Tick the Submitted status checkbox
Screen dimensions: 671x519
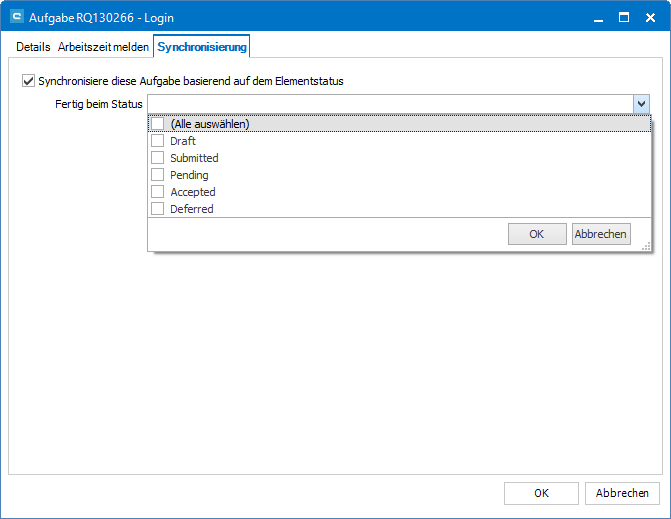pos(157,158)
